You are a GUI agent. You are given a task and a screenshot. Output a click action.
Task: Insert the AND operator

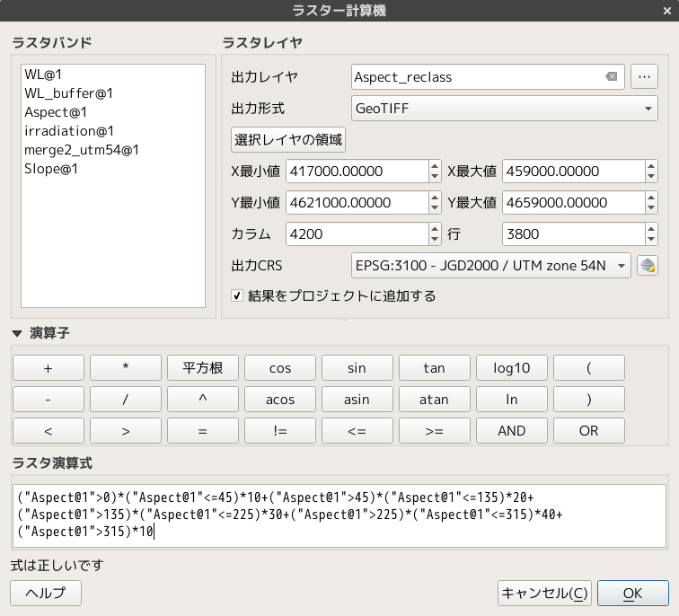511,431
